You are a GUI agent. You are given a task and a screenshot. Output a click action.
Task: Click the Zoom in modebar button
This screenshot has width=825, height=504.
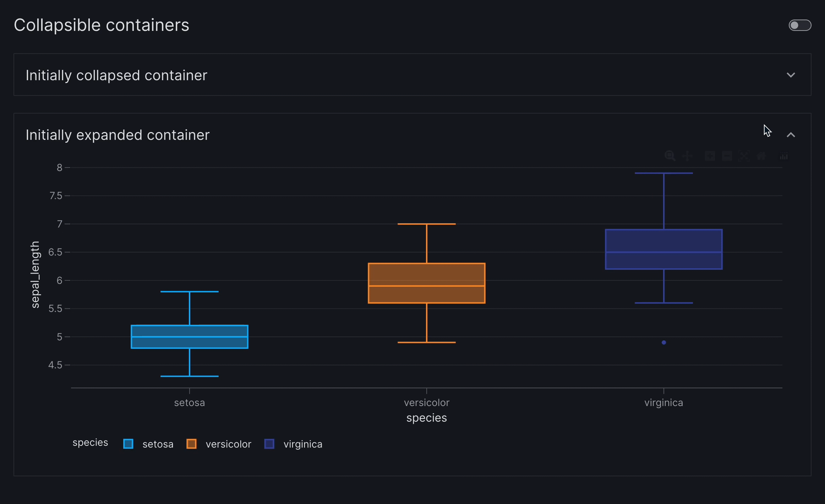click(x=710, y=156)
